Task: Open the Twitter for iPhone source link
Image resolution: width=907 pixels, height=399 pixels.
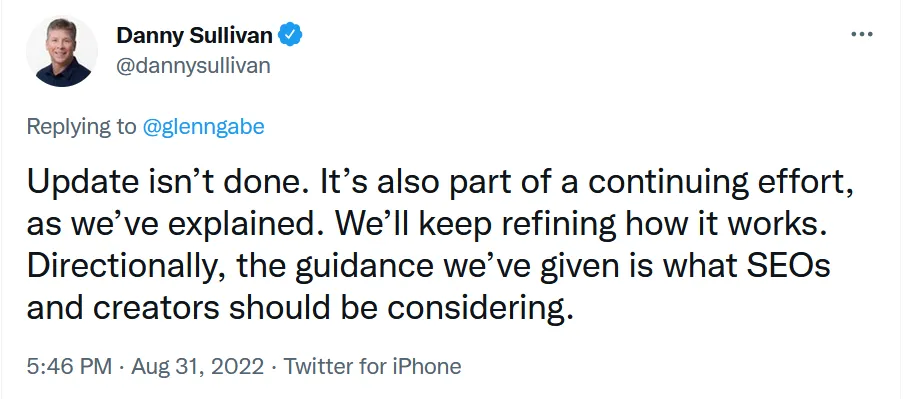Action: click(373, 367)
